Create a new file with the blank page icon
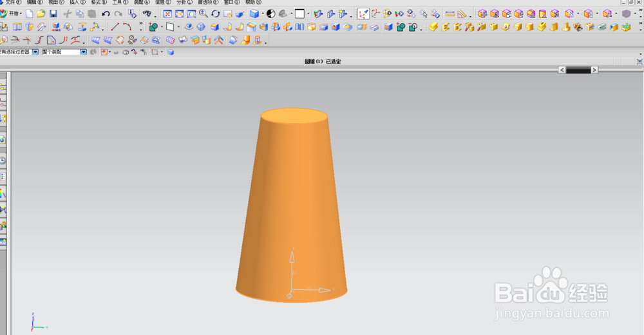 tap(29, 14)
